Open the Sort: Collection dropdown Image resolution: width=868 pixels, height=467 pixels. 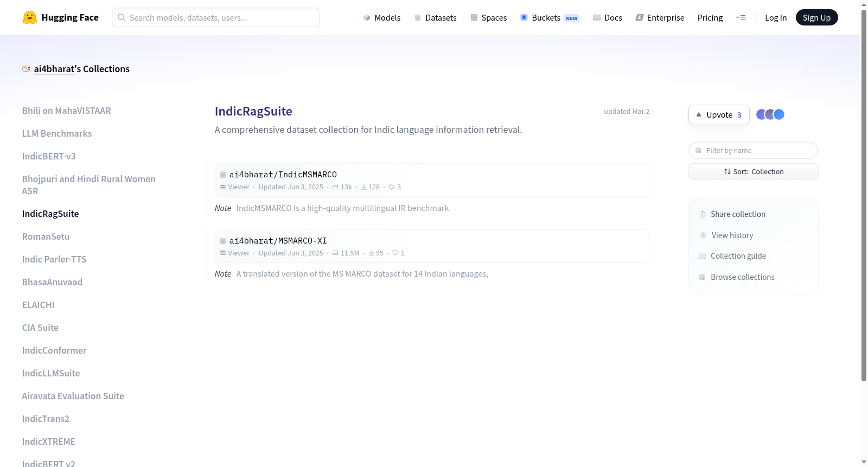(754, 171)
